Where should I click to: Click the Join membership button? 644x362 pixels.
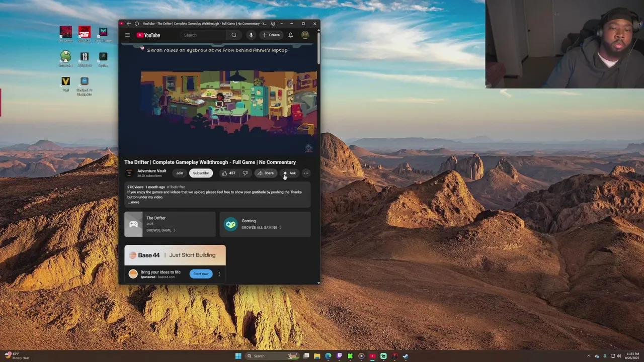(x=180, y=173)
